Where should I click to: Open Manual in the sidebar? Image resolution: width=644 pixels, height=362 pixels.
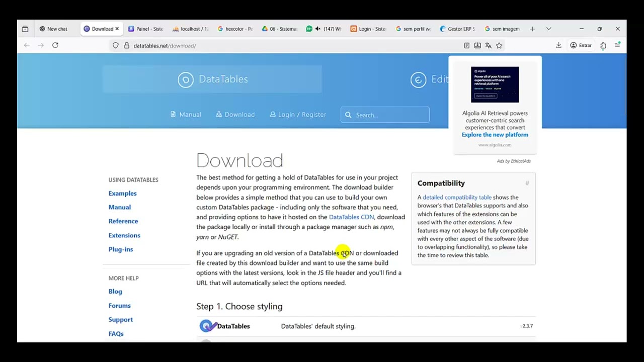[x=119, y=207]
